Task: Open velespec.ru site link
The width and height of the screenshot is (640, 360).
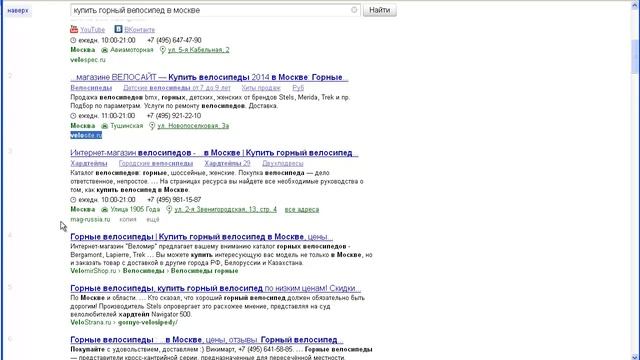Action: click(88, 60)
